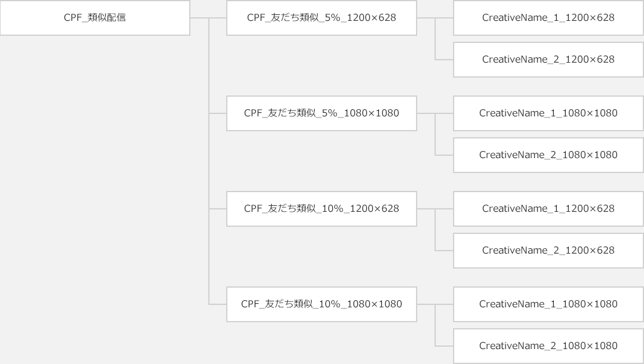Open the CPF_友だち類似_10%_1200×628 ad group box
Viewport: 644px width, 364px height.
coord(322,209)
